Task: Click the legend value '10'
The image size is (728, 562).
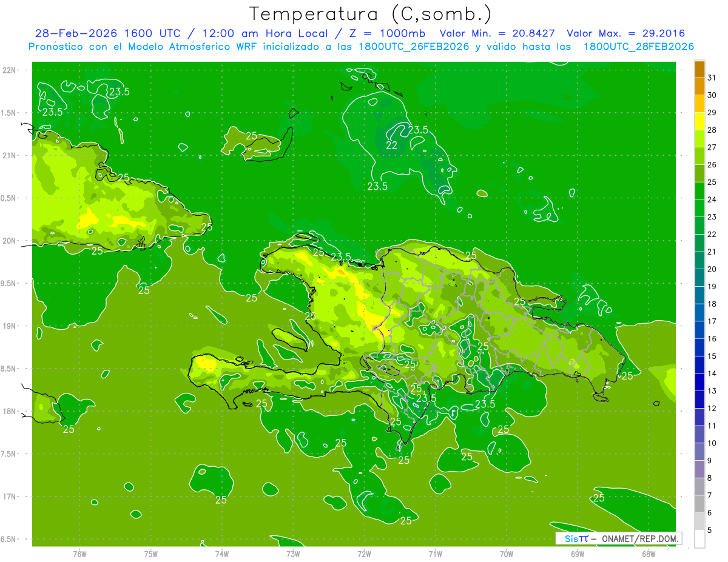Action: coord(712,443)
